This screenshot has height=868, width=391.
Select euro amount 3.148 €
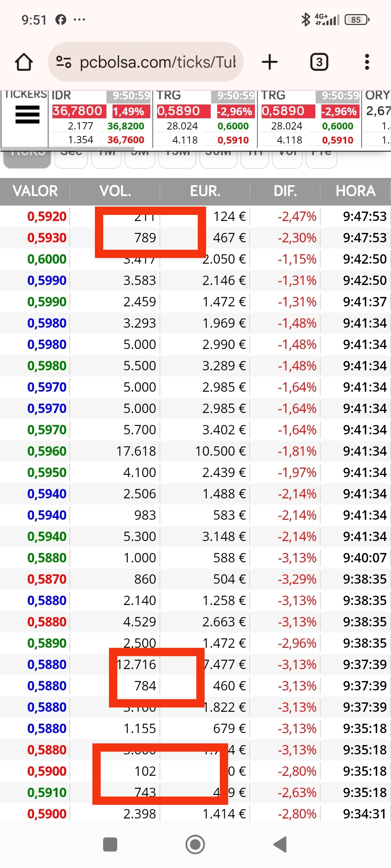(x=224, y=536)
